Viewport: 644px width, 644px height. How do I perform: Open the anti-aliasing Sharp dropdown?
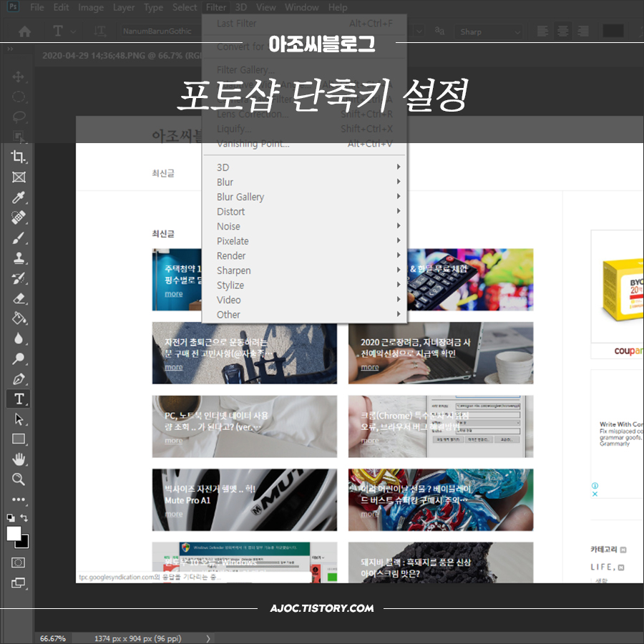(489, 31)
